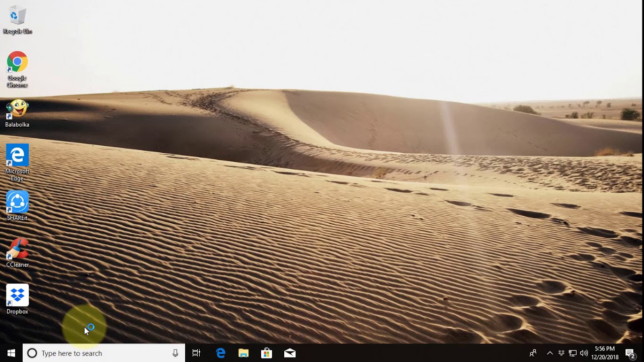Image resolution: width=644 pixels, height=362 pixels.
Task: Open Task View from the taskbar
Action: (x=196, y=353)
